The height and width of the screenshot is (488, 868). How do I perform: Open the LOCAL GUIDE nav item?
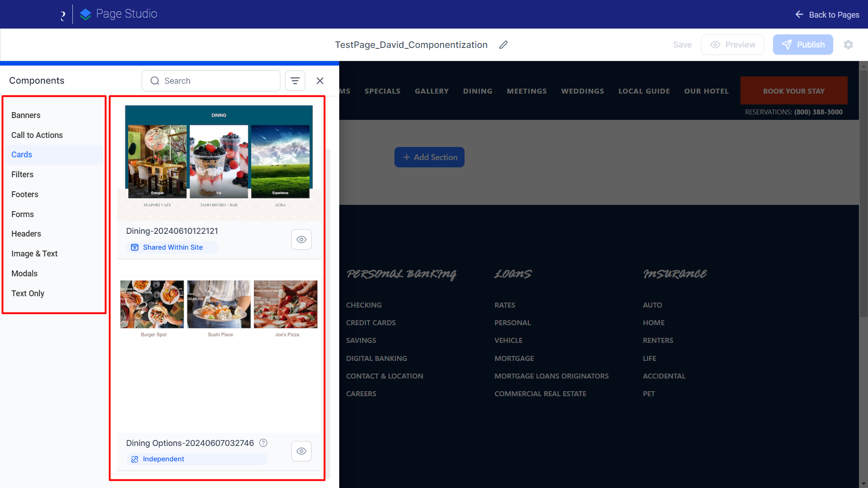(644, 91)
